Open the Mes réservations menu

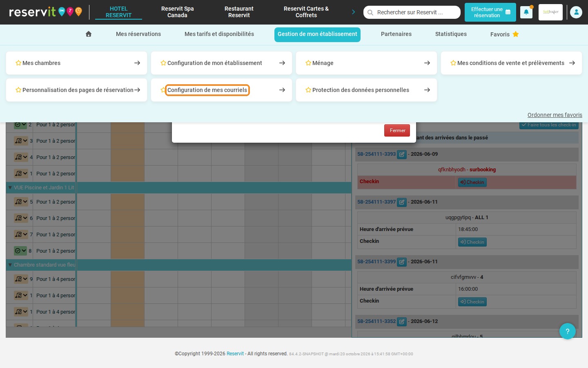tap(138, 34)
